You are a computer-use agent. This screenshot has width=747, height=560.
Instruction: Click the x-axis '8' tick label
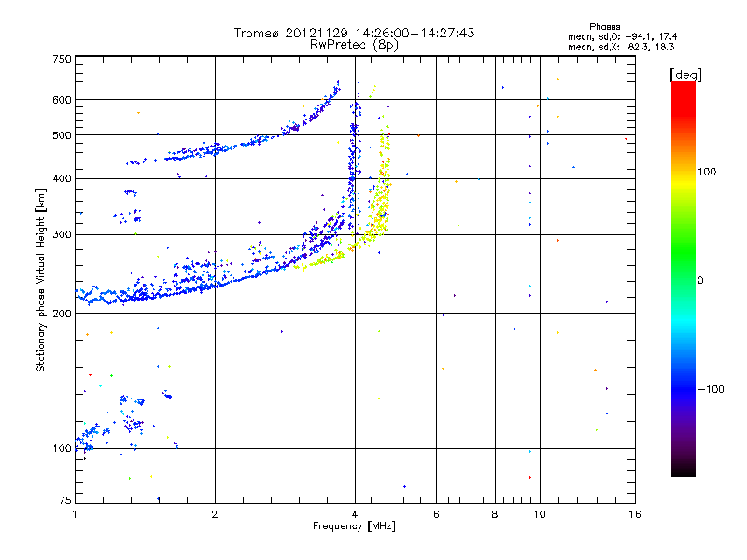(495, 514)
